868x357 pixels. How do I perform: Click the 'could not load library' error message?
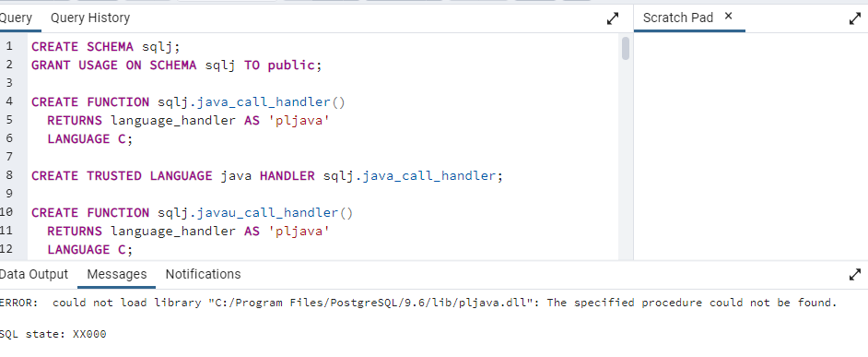pos(418,303)
